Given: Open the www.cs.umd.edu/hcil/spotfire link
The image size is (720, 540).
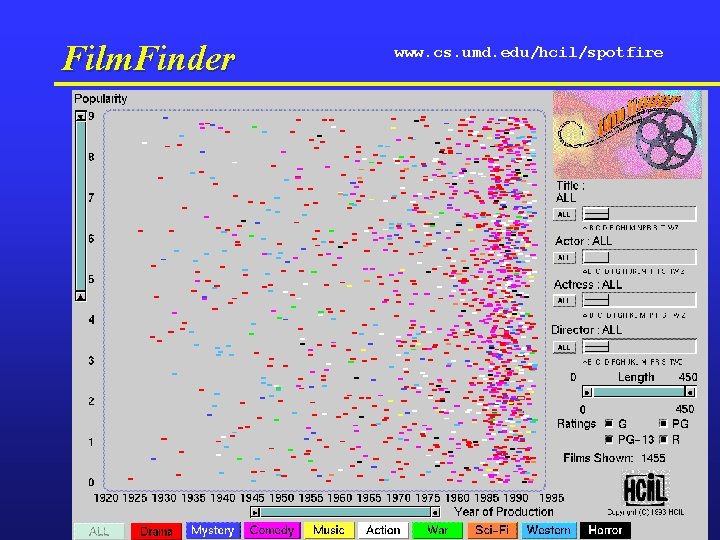Looking at the screenshot, I should click(529, 52).
